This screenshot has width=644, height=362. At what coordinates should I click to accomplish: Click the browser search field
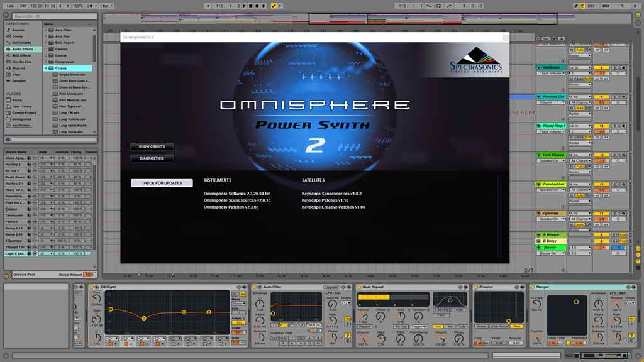(54, 16)
